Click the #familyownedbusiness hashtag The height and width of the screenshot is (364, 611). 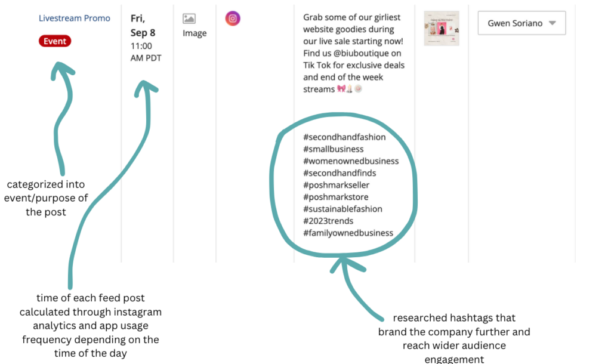pyautogui.click(x=348, y=233)
